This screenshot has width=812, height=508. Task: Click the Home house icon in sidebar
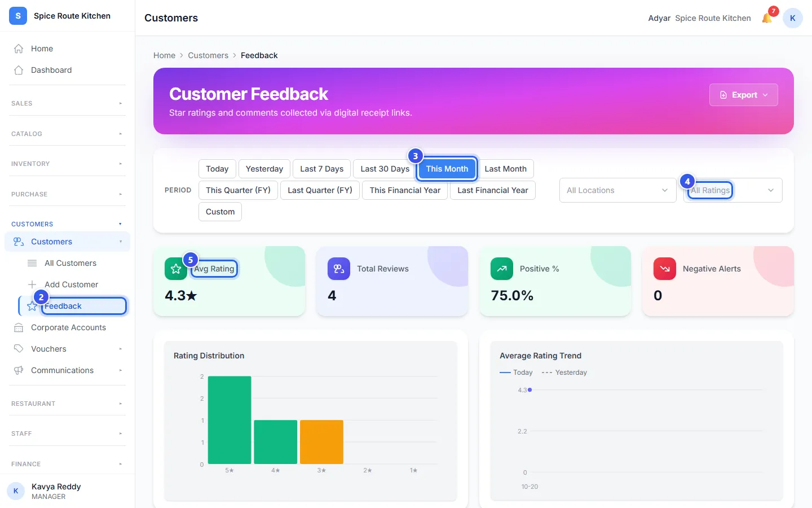pyautogui.click(x=19, y=49)
